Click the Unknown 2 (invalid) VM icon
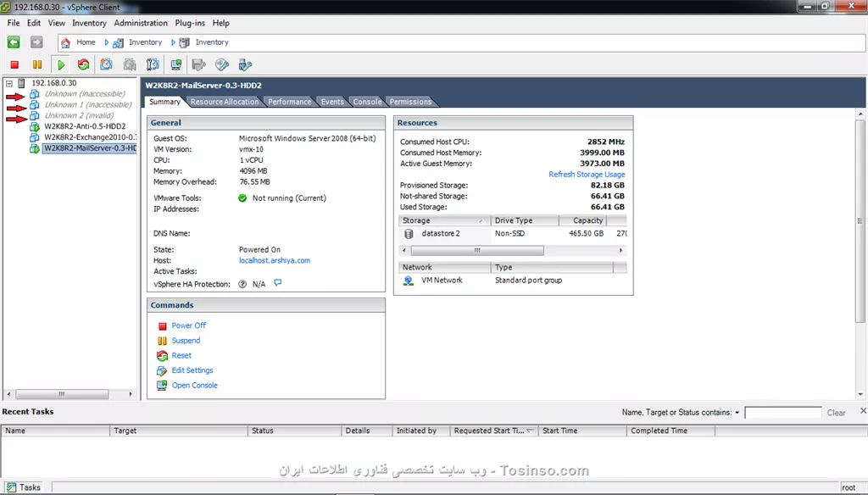868x495 pixels. point(34,115)
